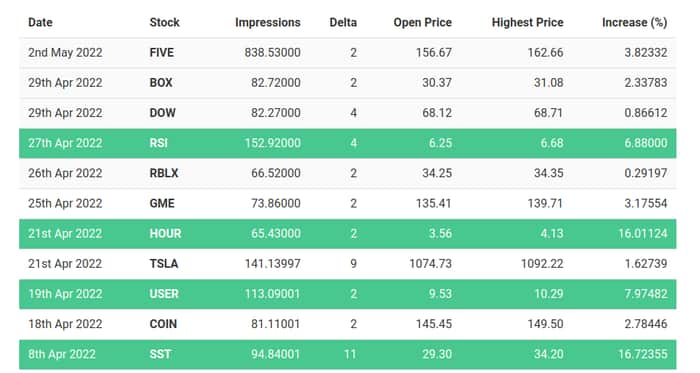Image resolution: width=700 pixels, height=373 pixels.
Task: Click the SST ticker in bottom row
Action: coord(160,354)
